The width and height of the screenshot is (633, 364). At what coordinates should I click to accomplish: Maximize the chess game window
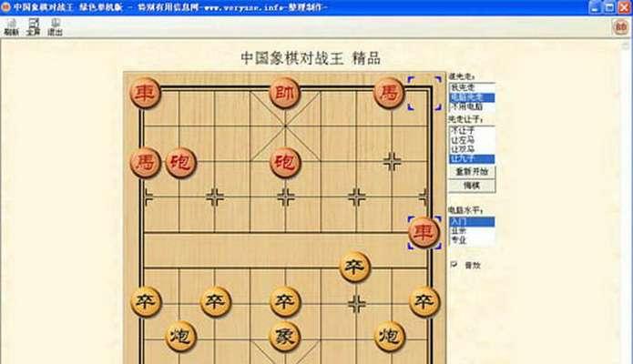(609, 7)
